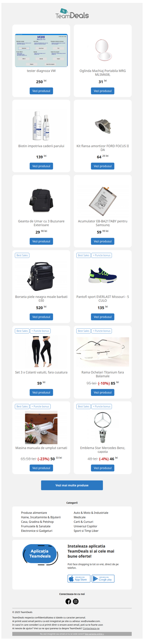
Task: Click Vezi mai multe produse button
Action: 72,485
